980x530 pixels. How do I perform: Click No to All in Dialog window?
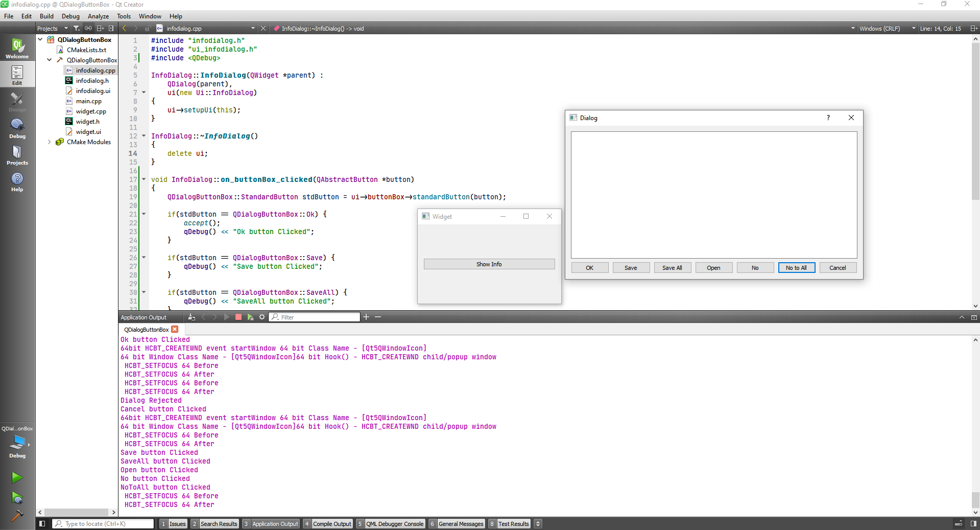coord(797,268)
